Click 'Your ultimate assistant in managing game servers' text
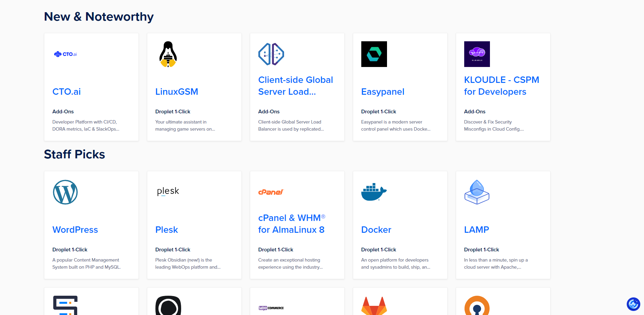 point(185,126)
